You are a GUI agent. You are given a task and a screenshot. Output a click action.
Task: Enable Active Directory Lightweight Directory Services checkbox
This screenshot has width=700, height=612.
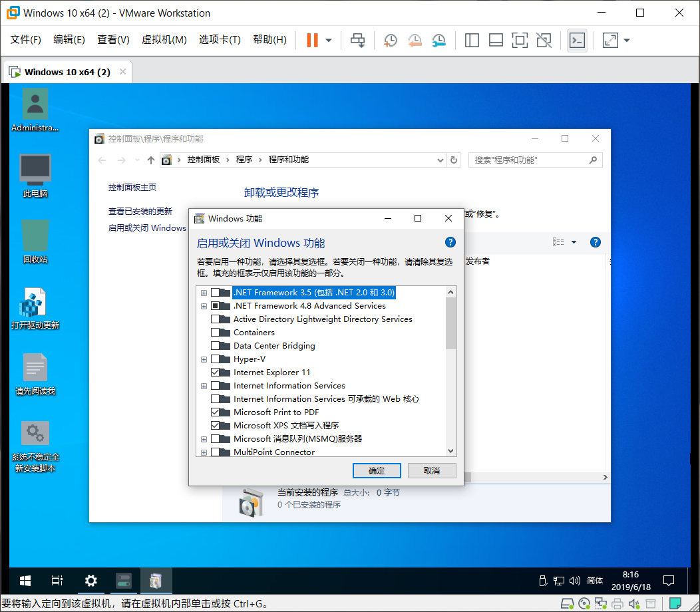click(x=216, y=319)
